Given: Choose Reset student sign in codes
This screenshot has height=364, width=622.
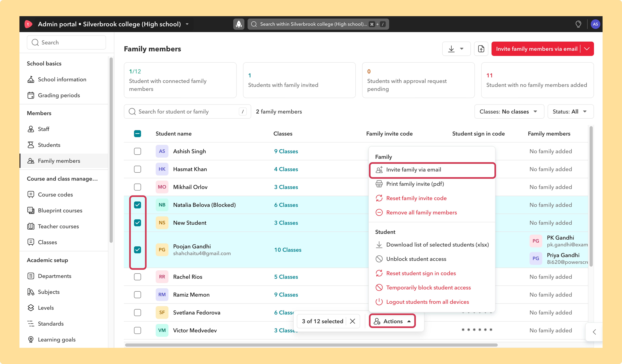Looking at the screenshot, I should click(x=432, y=273).
